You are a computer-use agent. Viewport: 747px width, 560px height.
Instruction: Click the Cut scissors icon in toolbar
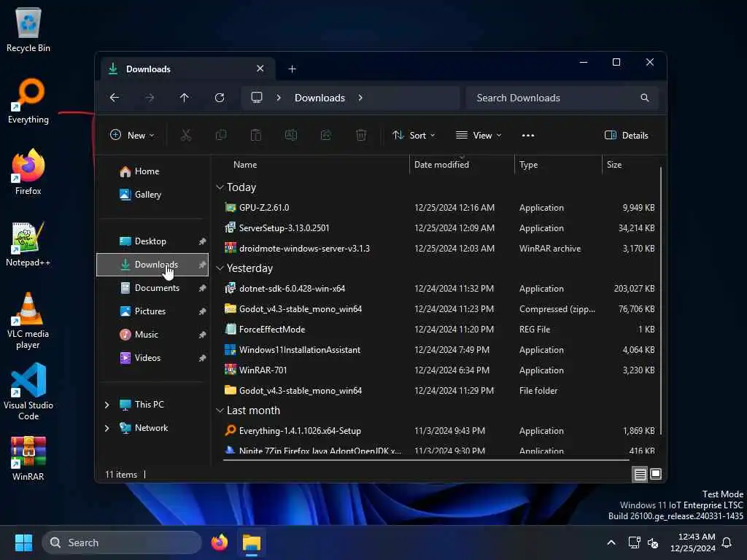pos(186,135)
